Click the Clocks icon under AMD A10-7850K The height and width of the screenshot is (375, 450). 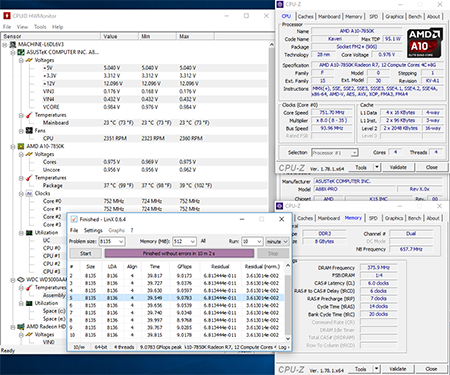[x=29, y=193]
